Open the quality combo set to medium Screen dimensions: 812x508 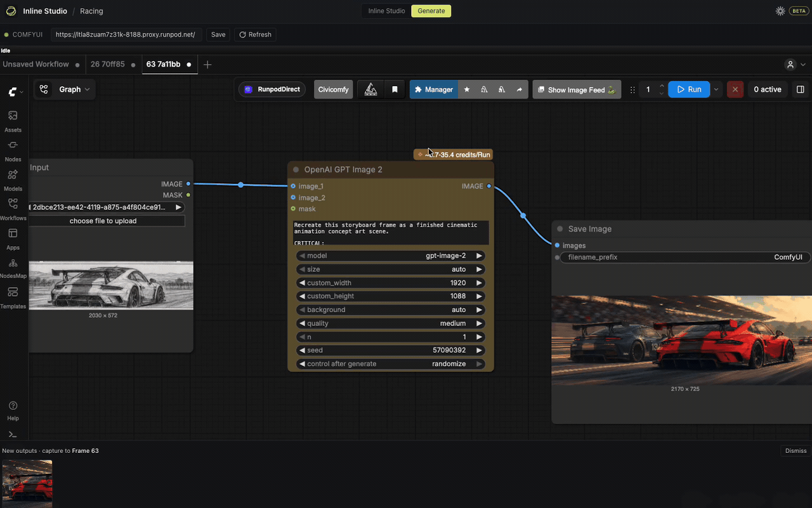[x=391, y=323]
